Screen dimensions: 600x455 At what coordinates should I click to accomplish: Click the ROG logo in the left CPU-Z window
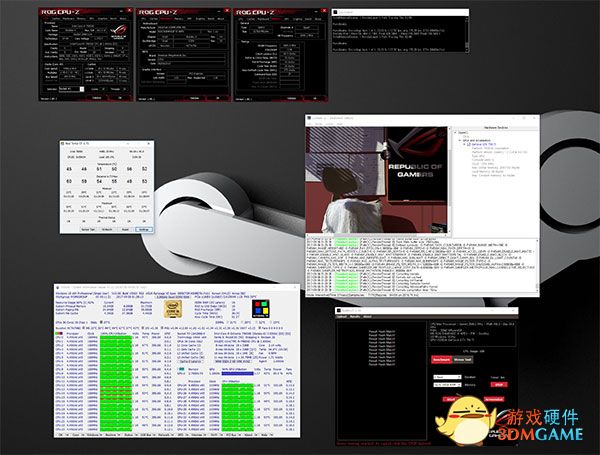point(118,32)
